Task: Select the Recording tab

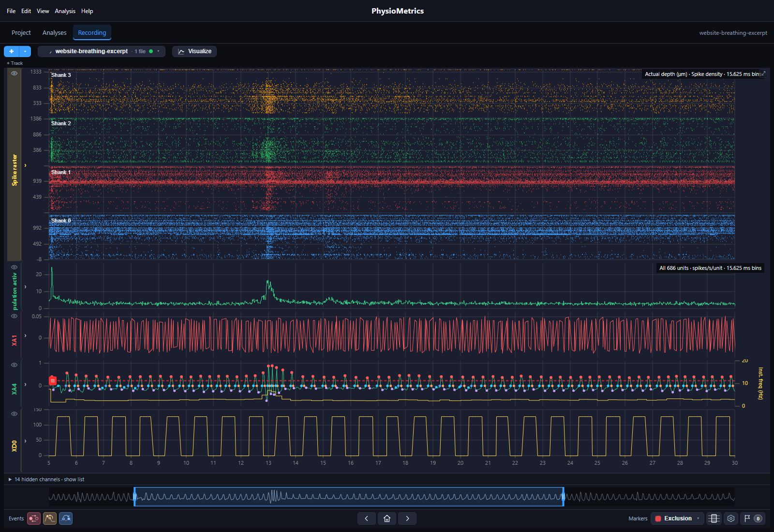Action: click(x=92, y=33)
